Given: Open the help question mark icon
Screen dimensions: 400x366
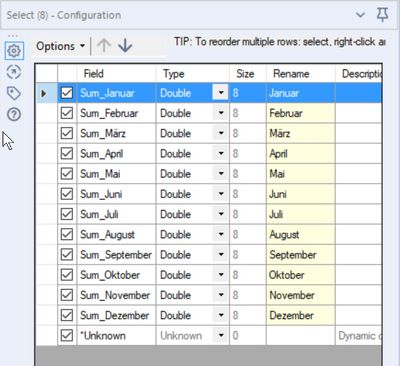Looking at the screenshot, I should (14, 115).
